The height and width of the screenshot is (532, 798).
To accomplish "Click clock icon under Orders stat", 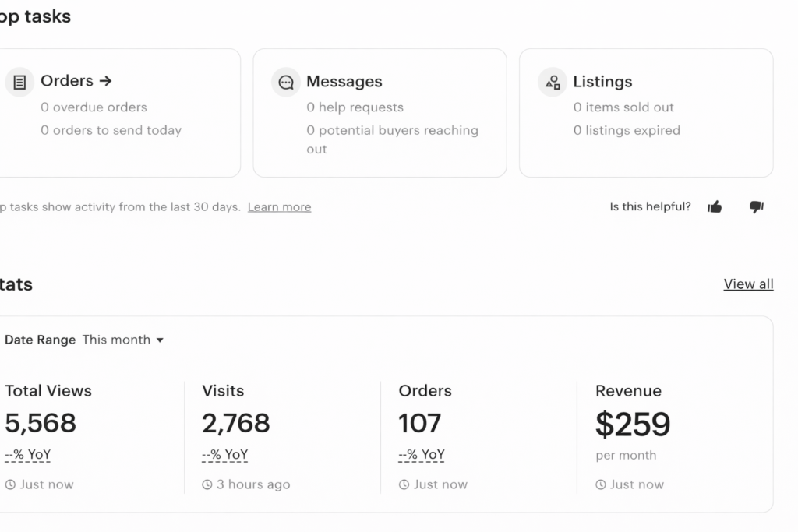I will pyautogui.click(x=404, y=484).
